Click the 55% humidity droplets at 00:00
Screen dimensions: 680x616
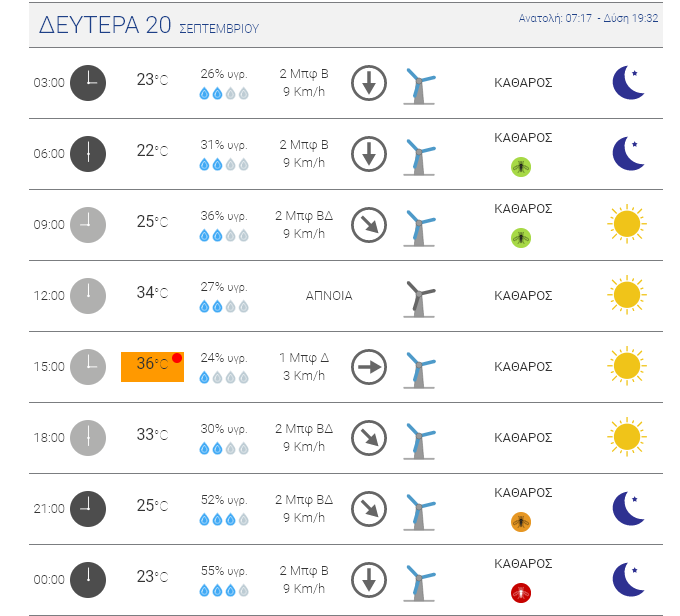coord(224,590)
